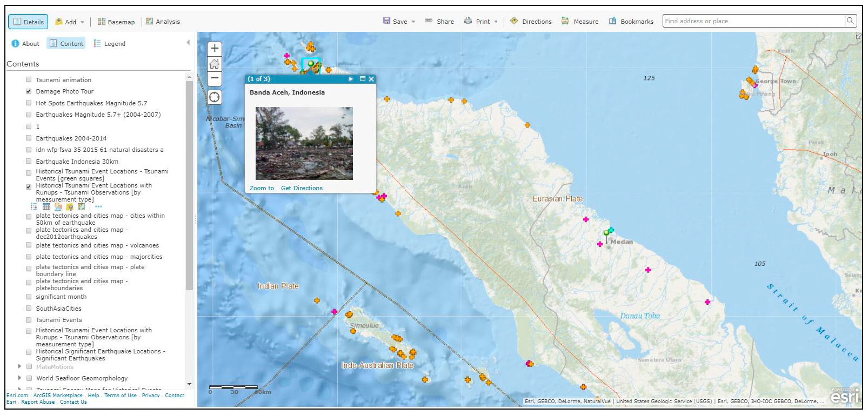
Task: Expand the World Seafloor Geomorphology group
Action: coord(20,378)
